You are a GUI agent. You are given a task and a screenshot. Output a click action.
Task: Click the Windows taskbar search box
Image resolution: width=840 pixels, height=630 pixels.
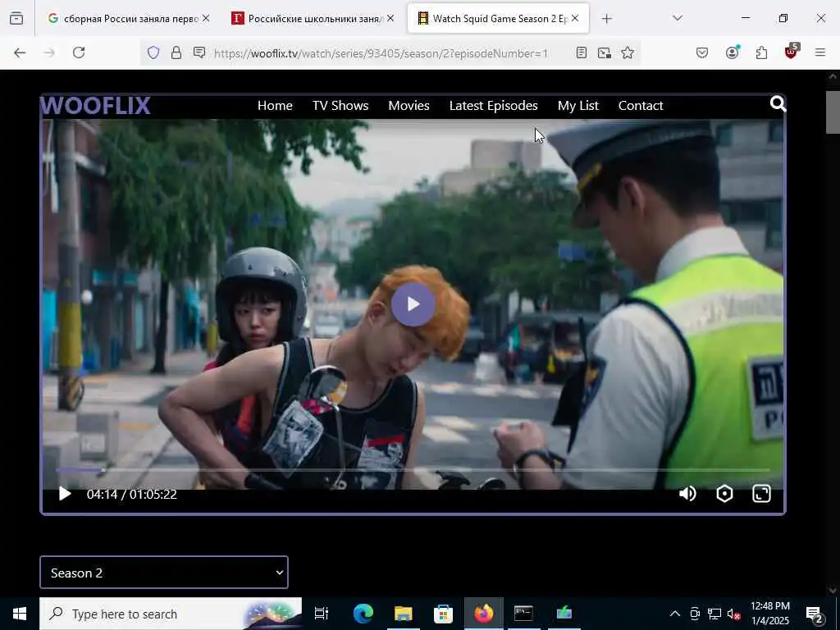(x=171, y=614)
